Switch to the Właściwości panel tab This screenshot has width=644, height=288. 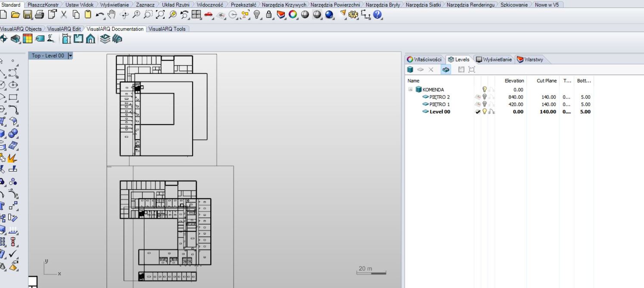(x=425, y=59)
